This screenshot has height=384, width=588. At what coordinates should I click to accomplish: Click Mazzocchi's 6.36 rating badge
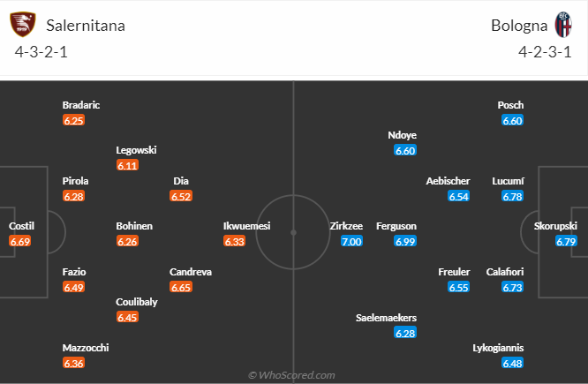[x=74, y=363]
